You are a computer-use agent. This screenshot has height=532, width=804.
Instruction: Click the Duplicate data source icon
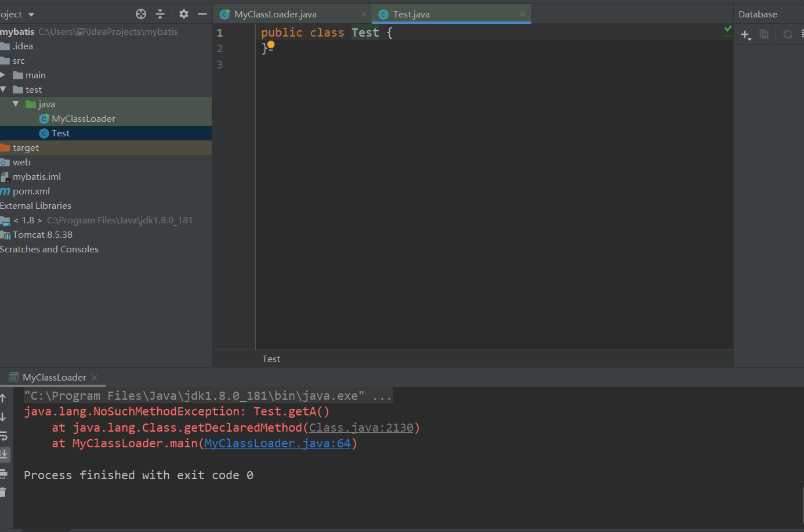[x=764, y=34]
